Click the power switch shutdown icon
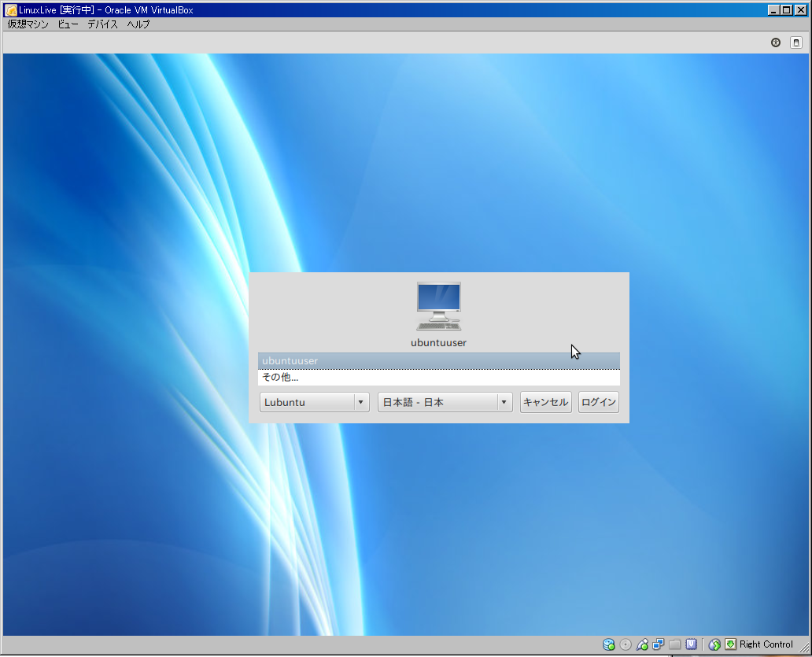This screenshot has width=812, height=657. [x=796, y=42]
